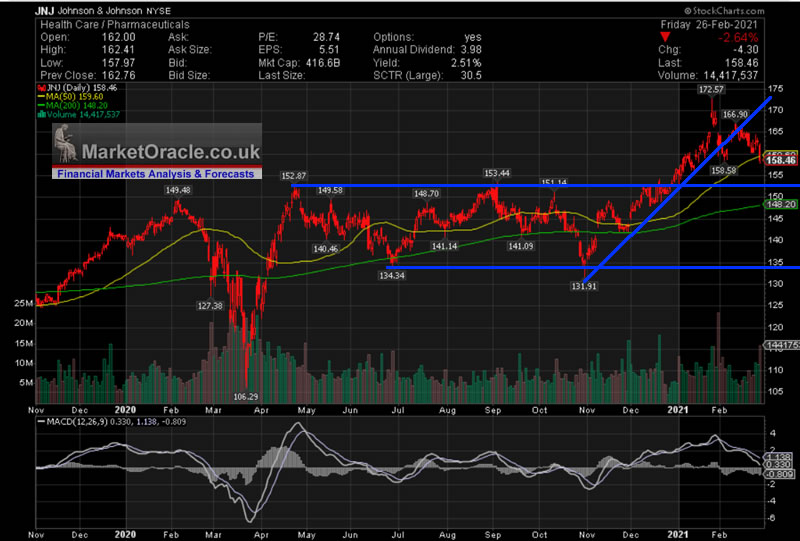Click the 1.138 MACD signal tag
Screen dimensions: 800x541
[x=780, y=457]
